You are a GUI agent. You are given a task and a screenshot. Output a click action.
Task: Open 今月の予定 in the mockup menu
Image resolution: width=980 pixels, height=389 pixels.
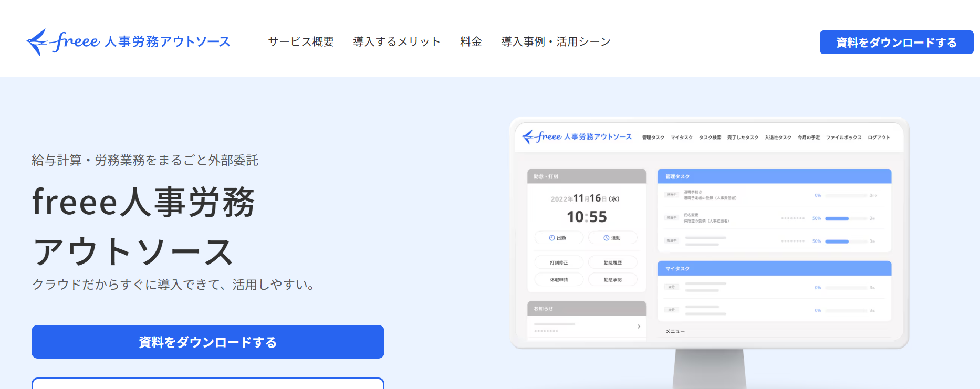click(809, 138)
